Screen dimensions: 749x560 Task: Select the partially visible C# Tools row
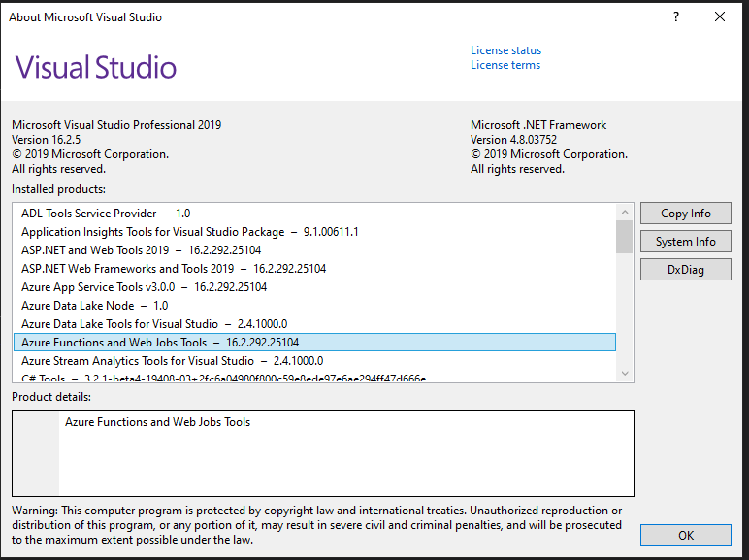(x=314, y=378)
